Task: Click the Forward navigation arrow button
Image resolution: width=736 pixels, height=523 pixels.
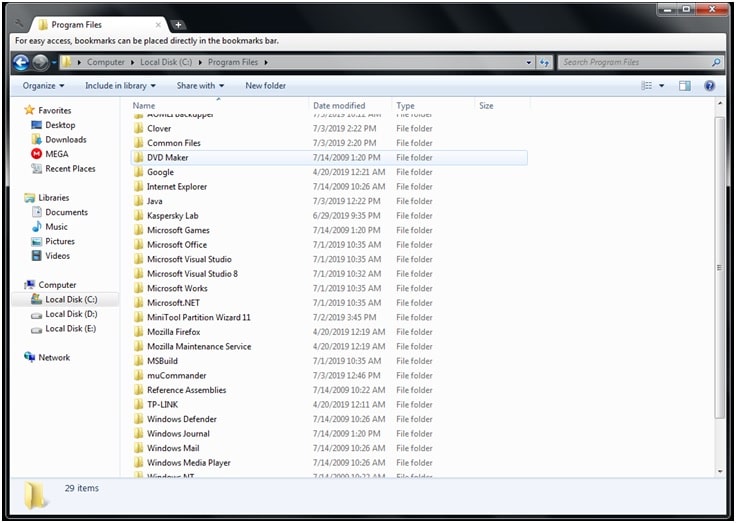Action: [41, 62]
